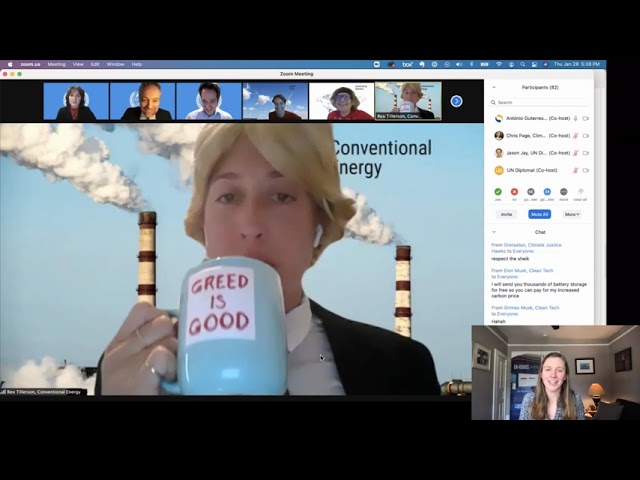
Task: Click the 'Zoom Meeting' window title
Action: pyautogui.click(x=297, y=74)
